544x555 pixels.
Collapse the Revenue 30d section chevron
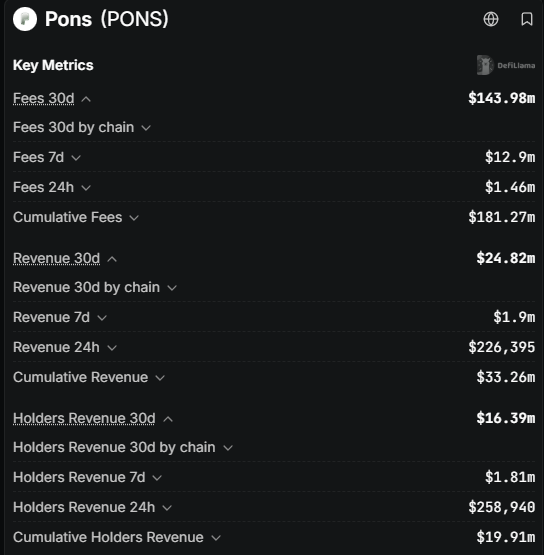tap(112, 259)
